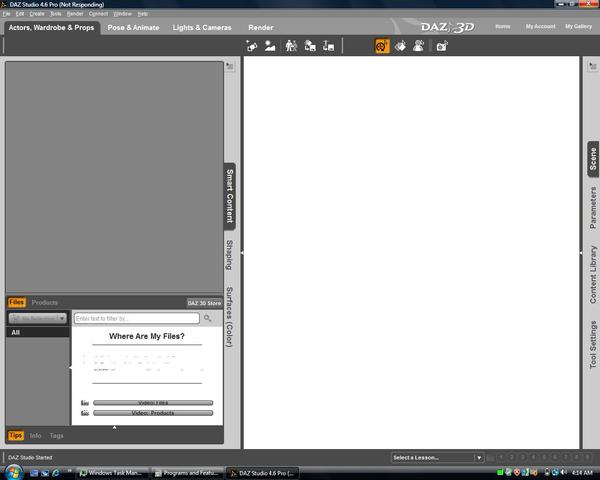
Task: Click the green square system tray icon
Action: click(500, 472)
